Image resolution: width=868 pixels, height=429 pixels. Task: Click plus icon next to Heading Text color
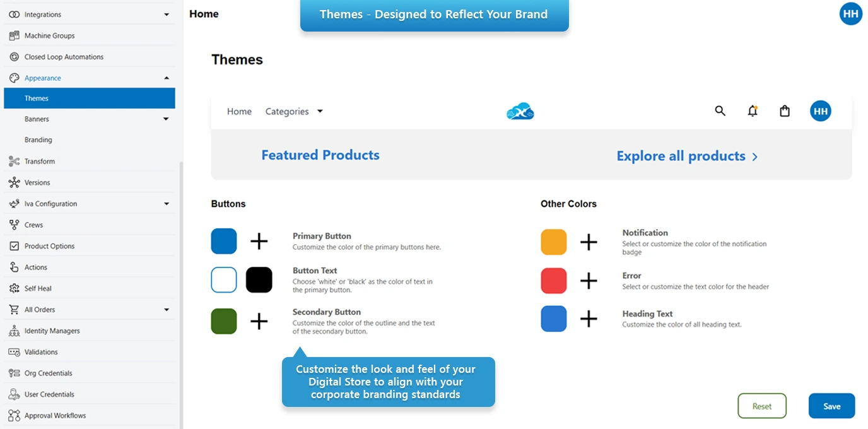[x=588, y=319]
